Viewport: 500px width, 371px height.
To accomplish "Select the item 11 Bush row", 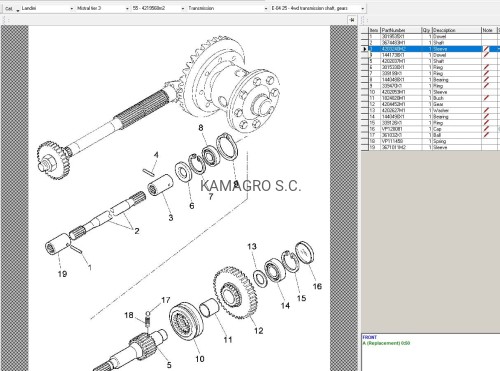I will pos(433,98).
